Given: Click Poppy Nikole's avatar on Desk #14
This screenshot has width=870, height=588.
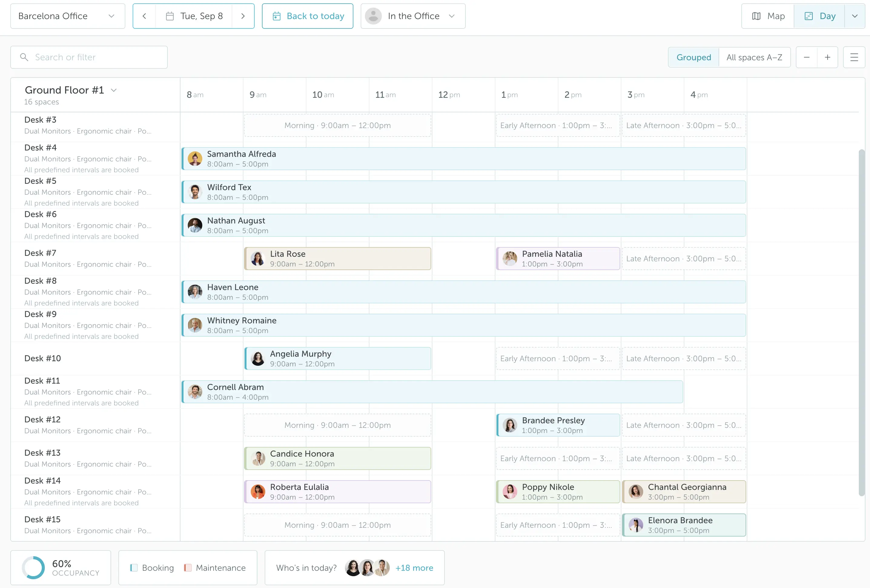Looking at the screenshot, I should coord(510,492).
